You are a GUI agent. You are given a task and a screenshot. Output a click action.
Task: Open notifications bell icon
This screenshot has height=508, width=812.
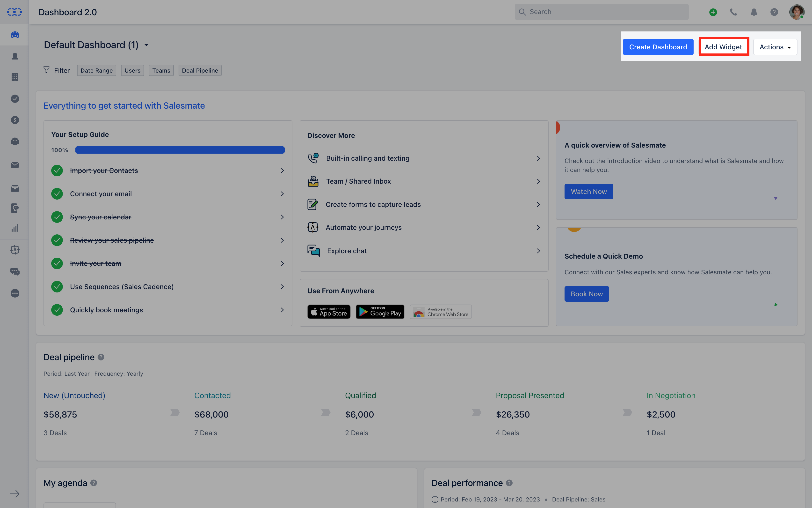(754, 12)
